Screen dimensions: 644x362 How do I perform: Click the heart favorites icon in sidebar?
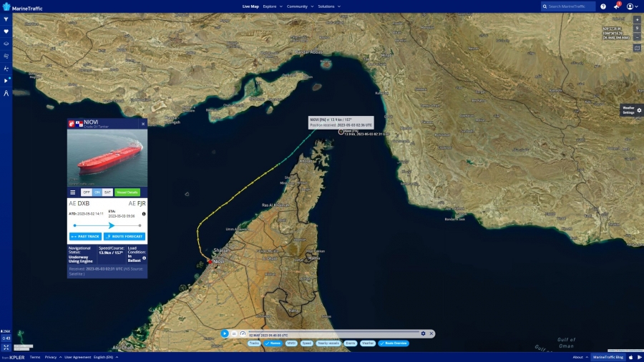6,31
